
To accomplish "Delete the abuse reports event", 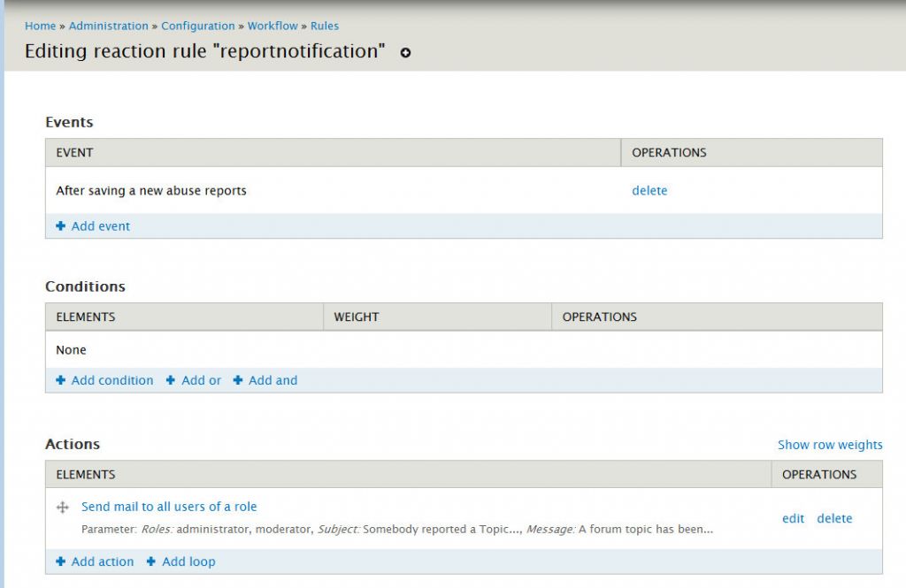I will (x=649, y=190).
